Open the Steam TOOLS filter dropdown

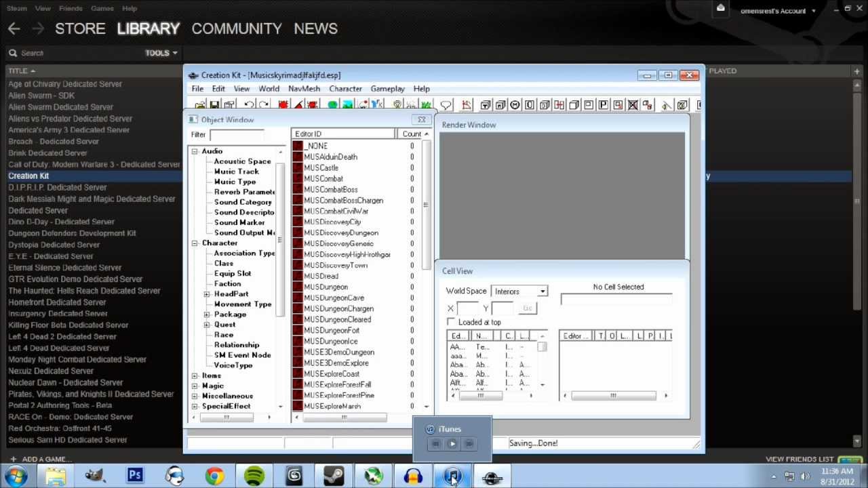pyautogui.click(x=161, y=53)
